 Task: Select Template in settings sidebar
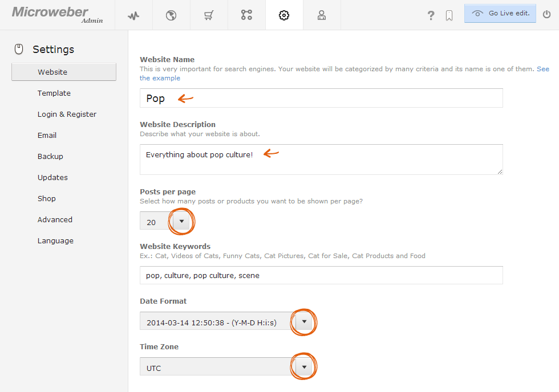(x=54, y=93)
